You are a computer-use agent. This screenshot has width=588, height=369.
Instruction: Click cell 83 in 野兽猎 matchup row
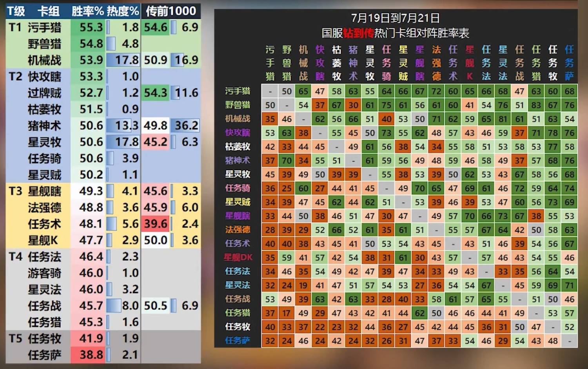pyautogui.click(x=536, y=105)
